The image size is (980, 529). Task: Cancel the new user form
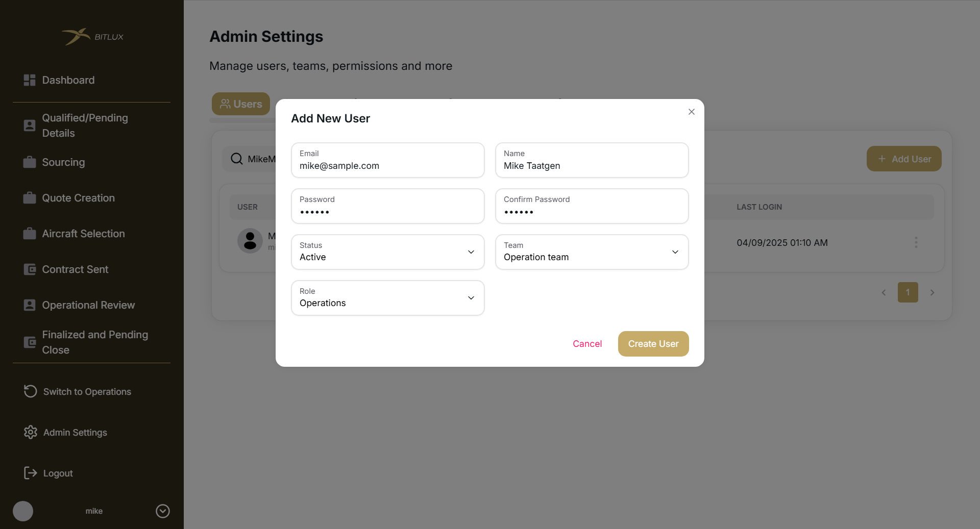pyautogui.click(x=587, y=344)
